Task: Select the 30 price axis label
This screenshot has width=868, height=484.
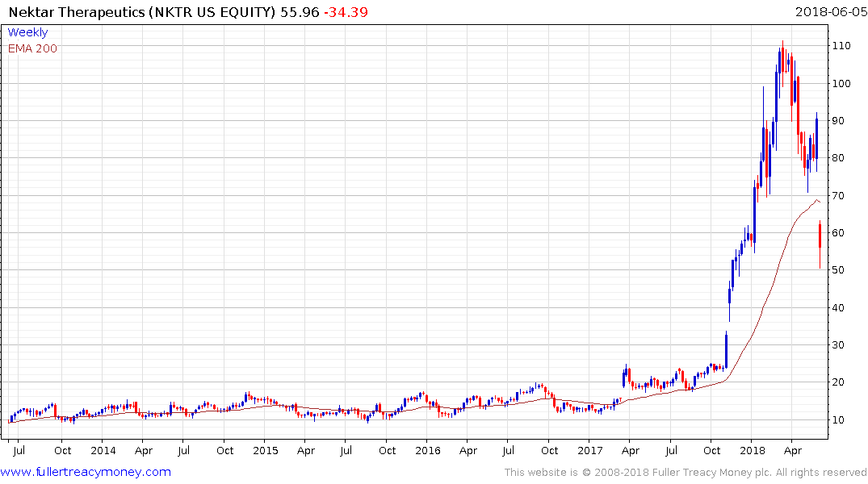Action: point(838,344)
